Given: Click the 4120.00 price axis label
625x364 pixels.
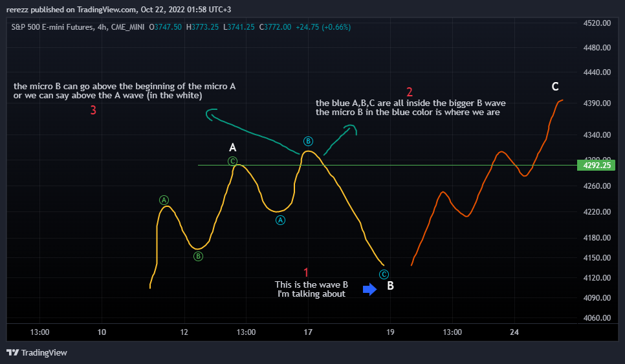Looking at the screenshot, I should [597, 277].
